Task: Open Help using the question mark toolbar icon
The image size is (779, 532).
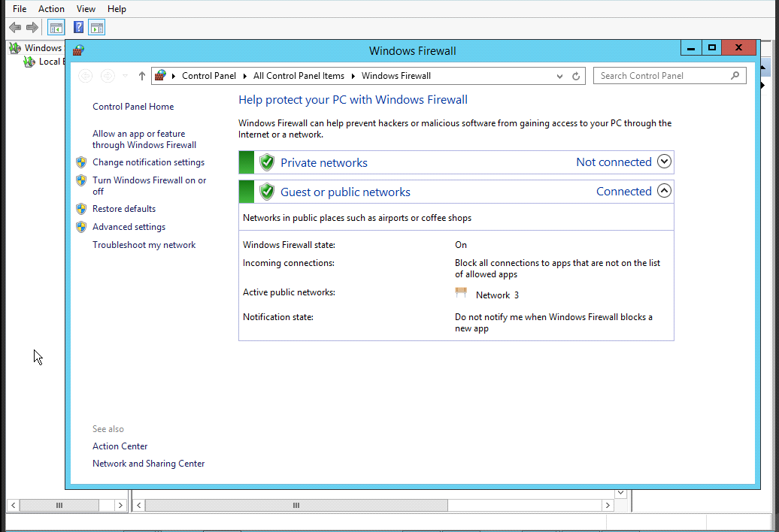Action: pos(78,27)
